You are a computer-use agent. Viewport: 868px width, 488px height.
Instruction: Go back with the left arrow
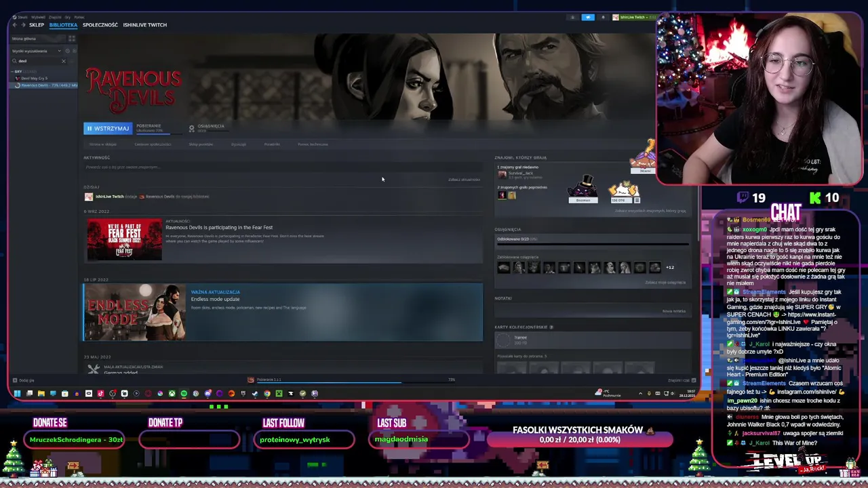pyautogui.click(x=15, y=25)
